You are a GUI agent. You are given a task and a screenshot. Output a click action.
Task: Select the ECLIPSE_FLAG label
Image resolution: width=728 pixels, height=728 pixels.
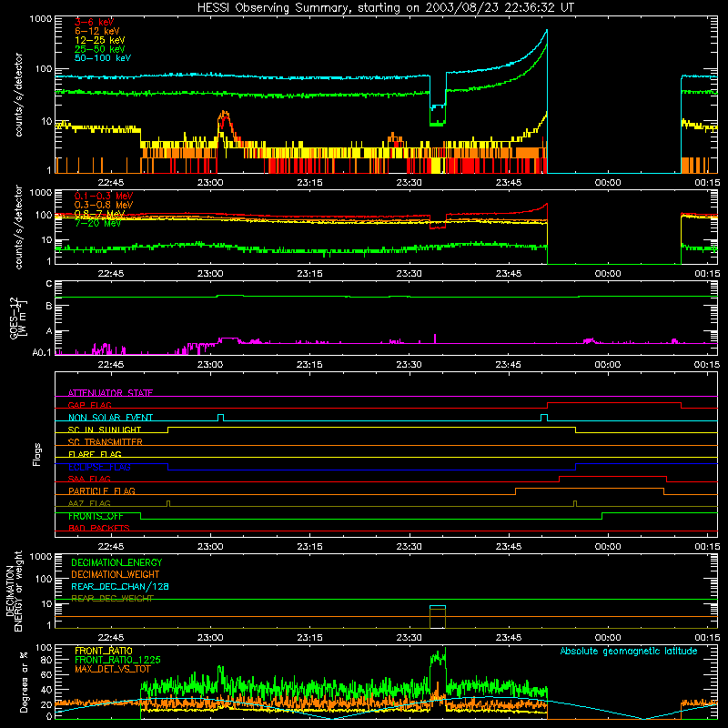tap(99, 467)
